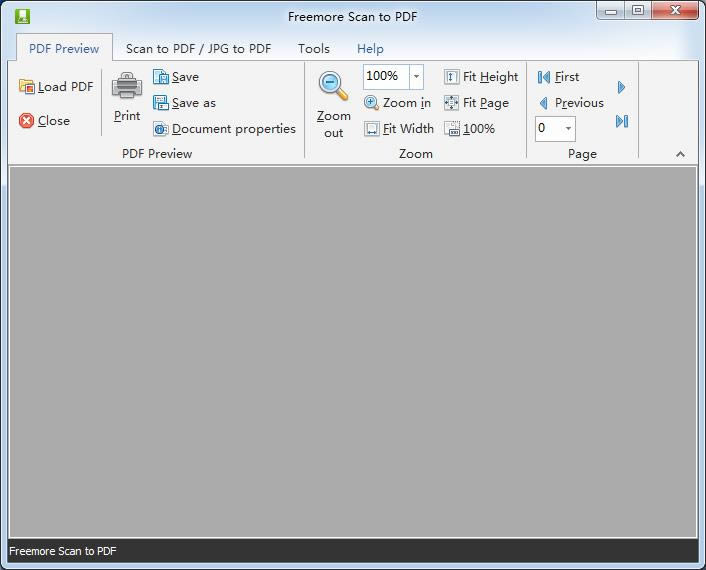Switch to the PDF Preview tab
The image size is (706, 570).
point(64,48)
